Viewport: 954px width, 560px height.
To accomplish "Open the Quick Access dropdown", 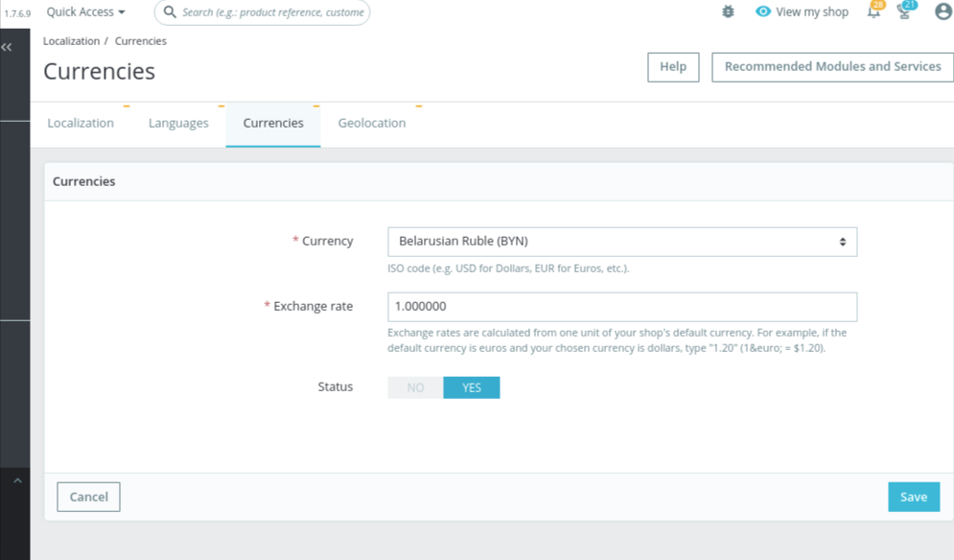I will click(84, 12).
